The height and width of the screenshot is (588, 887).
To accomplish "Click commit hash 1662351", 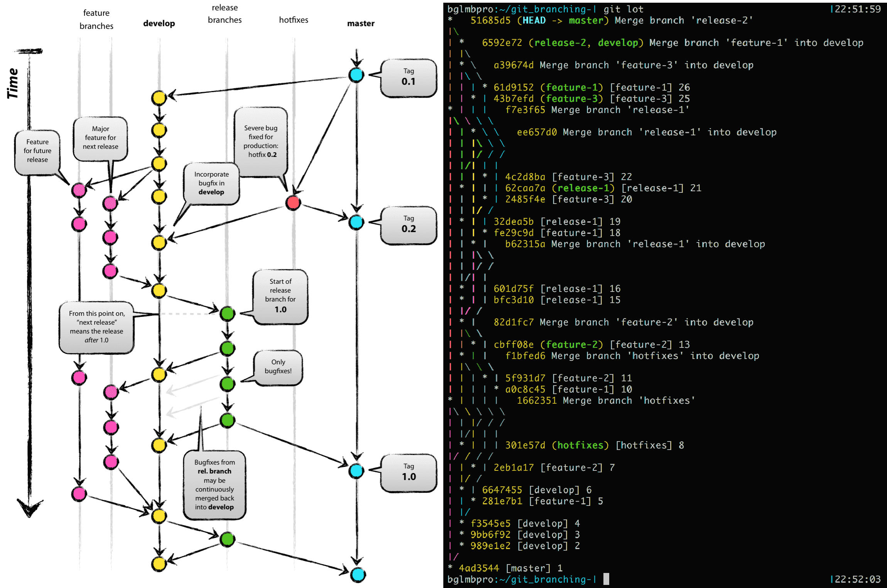I will click(x=537, y=400).
